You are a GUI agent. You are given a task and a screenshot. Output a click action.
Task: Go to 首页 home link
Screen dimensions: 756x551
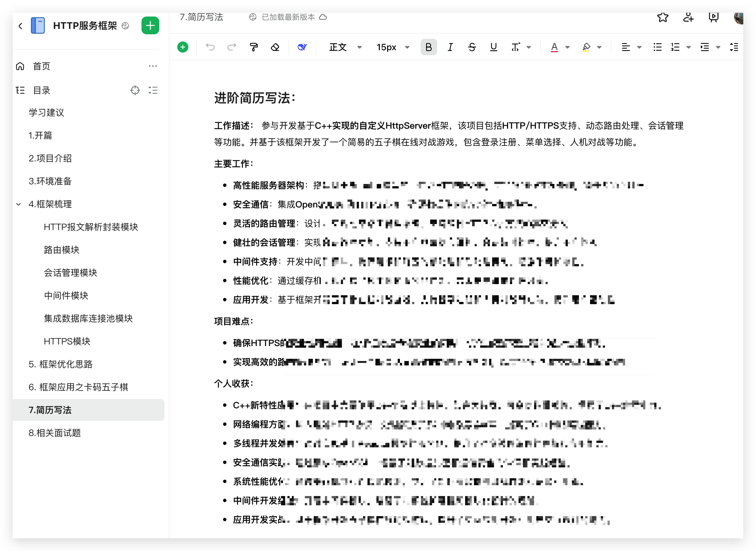click(x=41, y=66)
